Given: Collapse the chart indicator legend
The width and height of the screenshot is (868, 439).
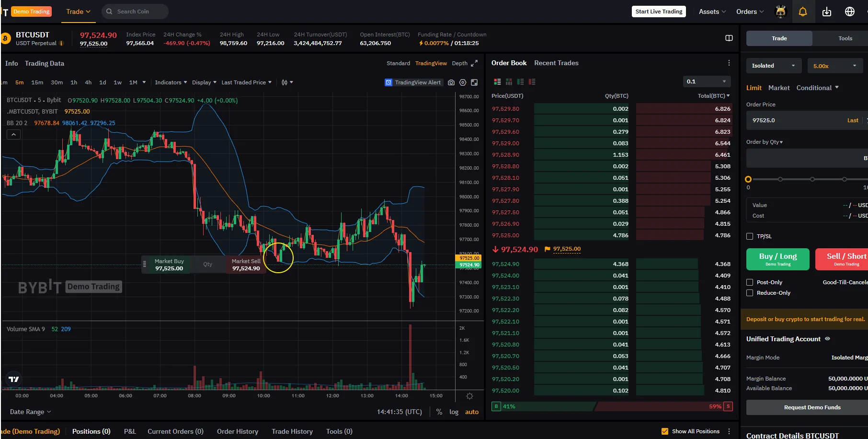Looking at the screenshot, I should (13, 135).
